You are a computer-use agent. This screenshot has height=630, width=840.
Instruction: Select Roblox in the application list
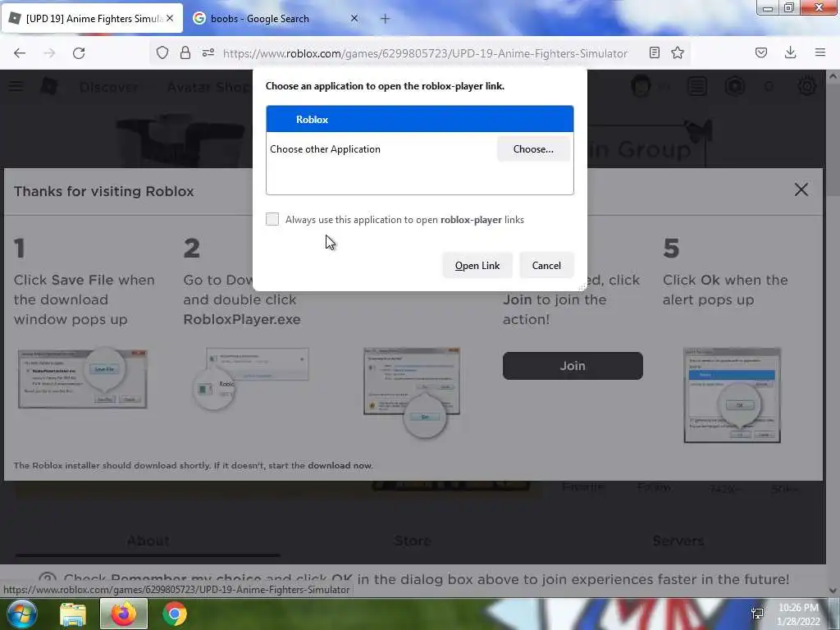(419, 119)
